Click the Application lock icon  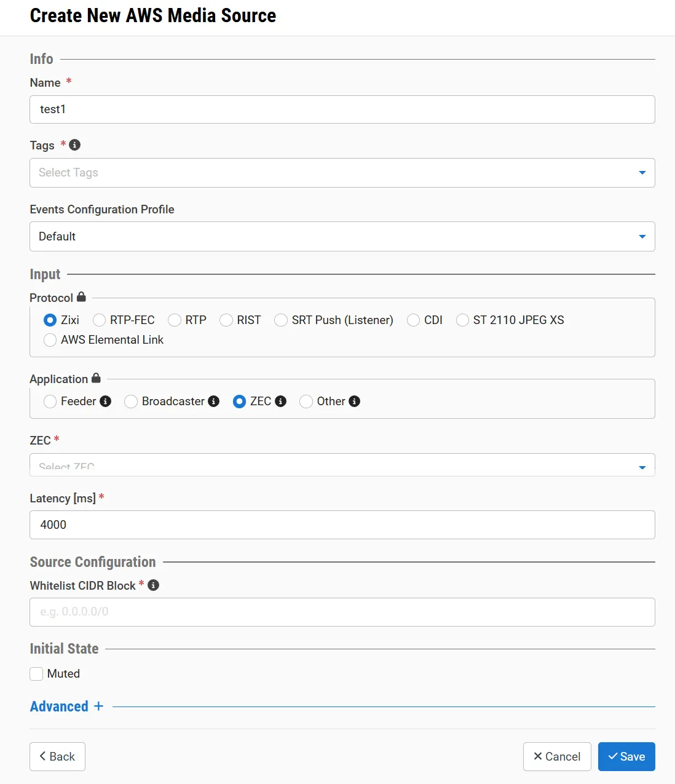point(96,378)
